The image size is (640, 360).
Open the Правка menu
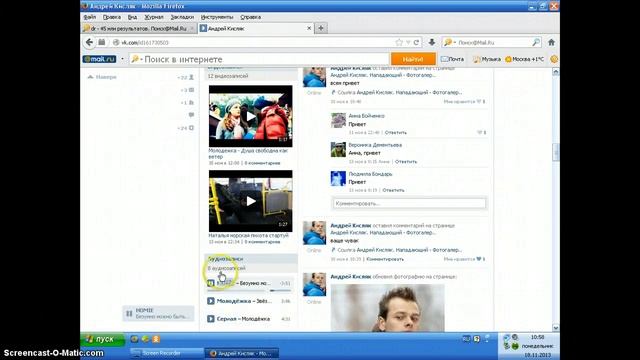(111, 17)
